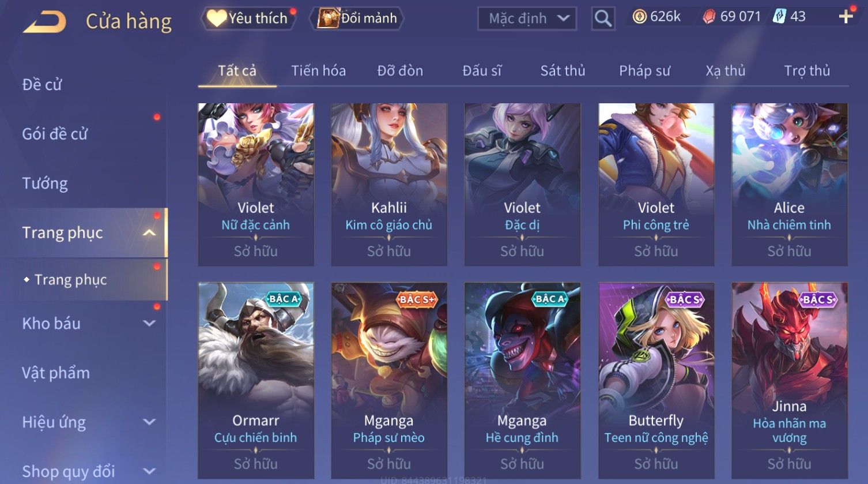The image size is (868, 484).
Task: Open Yêu thích heart favorites
Action: pyautogui.click(x=248, y=18)
